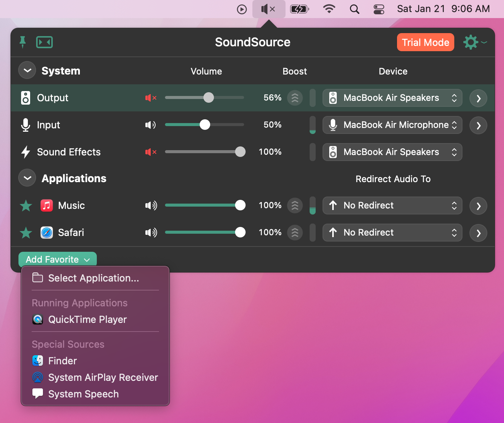The height and width of the screenshot is (423, 504).
Task: Click the Sound Effects 100% value
Action: pos(270,152)
